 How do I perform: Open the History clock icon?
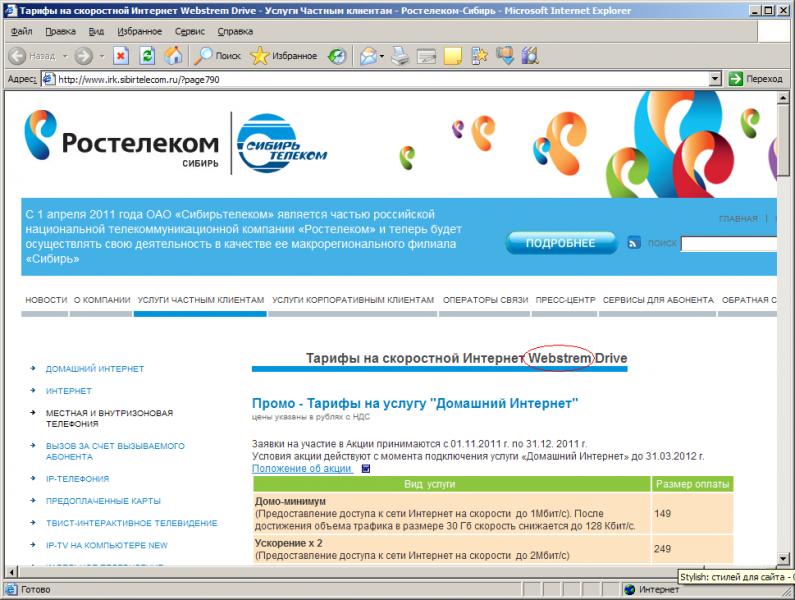point(337,56)
